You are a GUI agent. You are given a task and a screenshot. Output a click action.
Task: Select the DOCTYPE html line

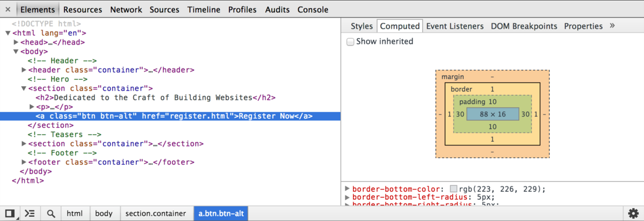point(46,24)
